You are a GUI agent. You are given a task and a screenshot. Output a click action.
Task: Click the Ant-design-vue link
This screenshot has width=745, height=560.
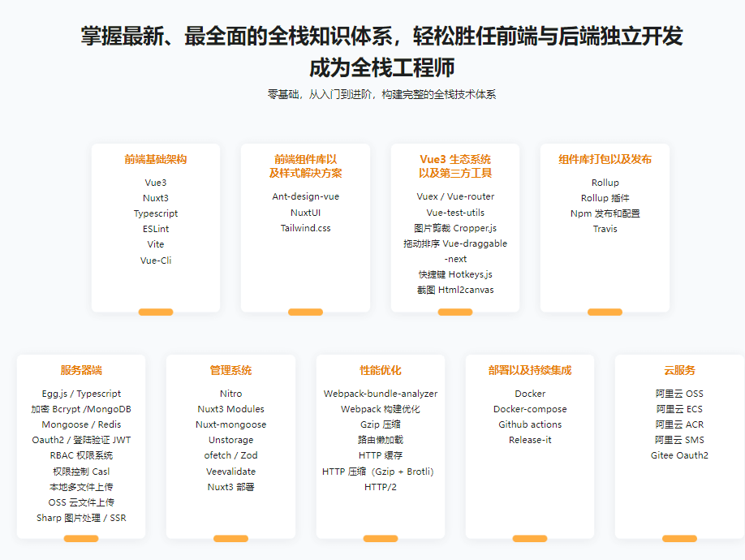tap(306, 196)
